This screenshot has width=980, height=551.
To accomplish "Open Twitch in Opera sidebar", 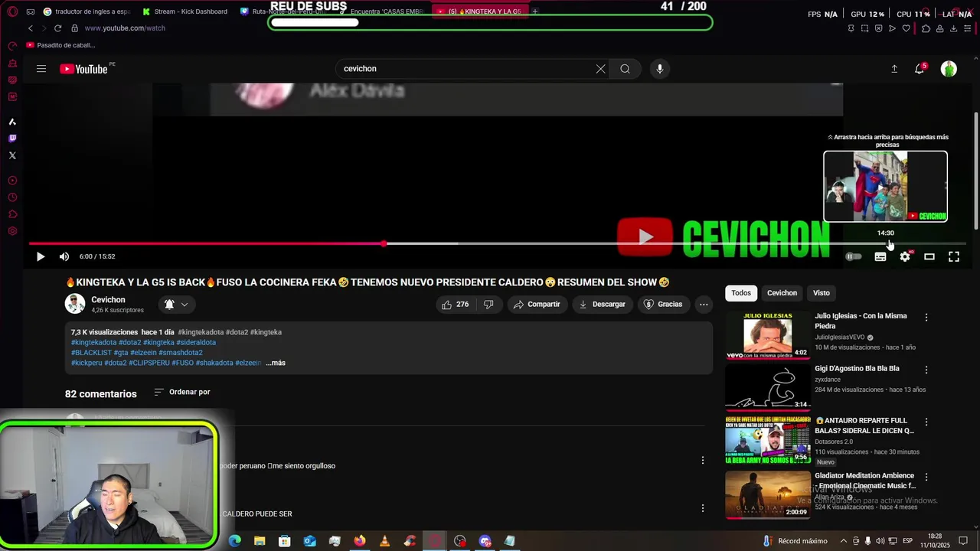I will [12, 139].
